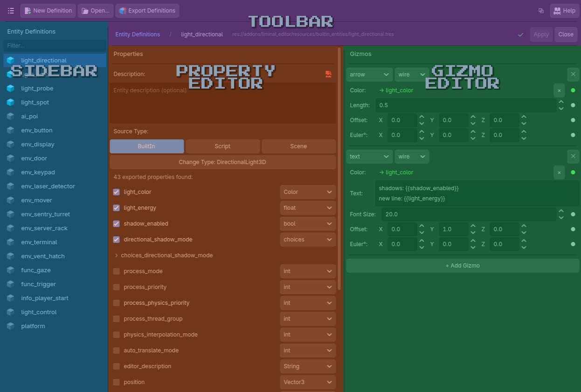Click the Apply button
Screen dimensions: 581x392
click(541, 34)
